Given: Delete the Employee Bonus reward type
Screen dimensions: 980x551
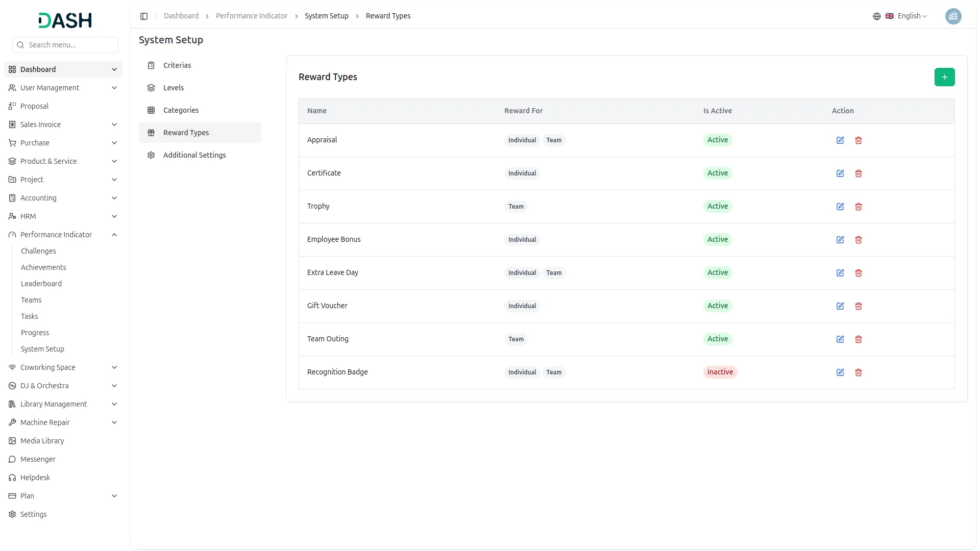Looking at the screenshot, I should click(859, 240).
